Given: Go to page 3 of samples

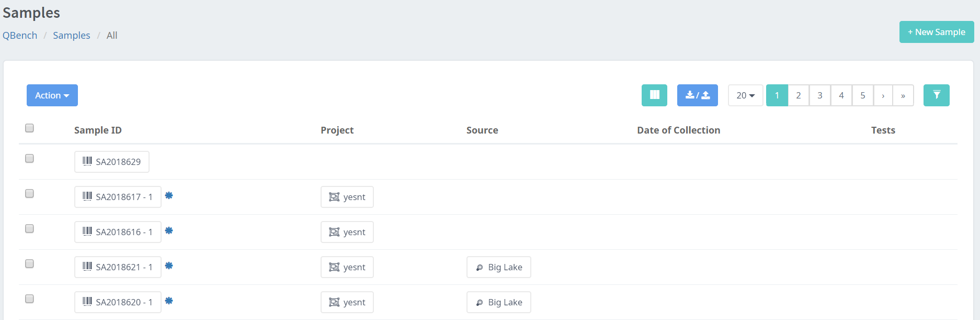Looking at the screenshot, I should 820,95.
